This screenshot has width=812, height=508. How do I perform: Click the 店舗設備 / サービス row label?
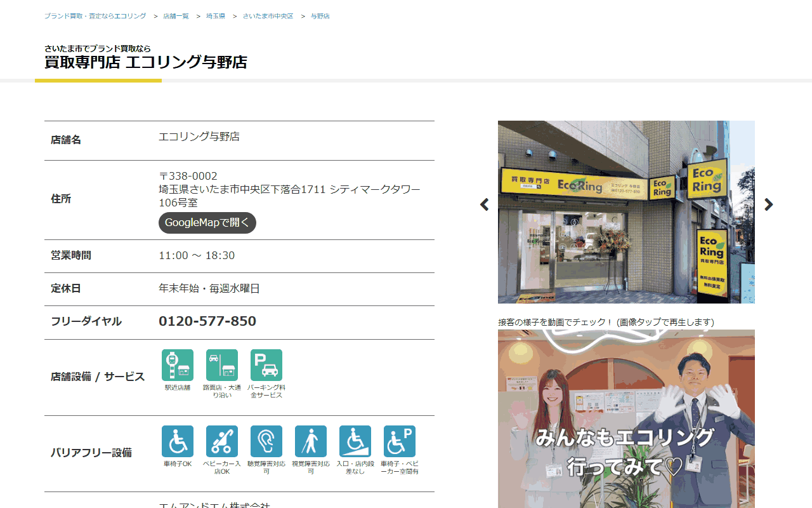coord(98,377)
